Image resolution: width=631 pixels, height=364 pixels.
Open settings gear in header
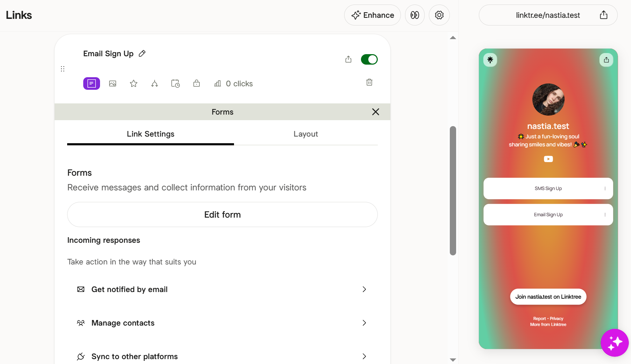click(x=439, y=15)
